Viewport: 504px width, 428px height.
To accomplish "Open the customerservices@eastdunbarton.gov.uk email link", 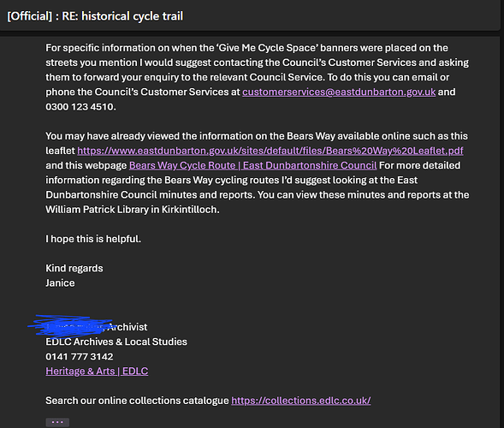I will (339, 92).
